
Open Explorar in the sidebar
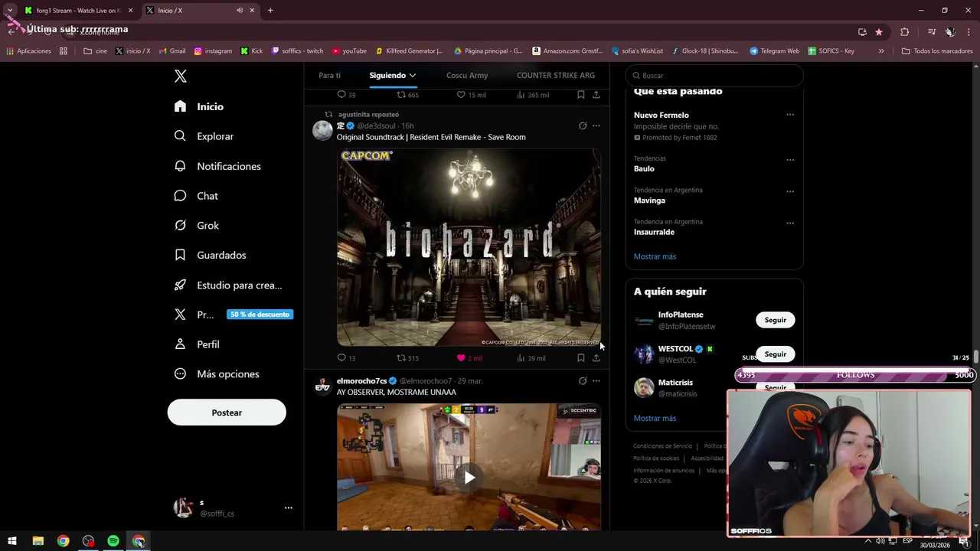(204, 136)
